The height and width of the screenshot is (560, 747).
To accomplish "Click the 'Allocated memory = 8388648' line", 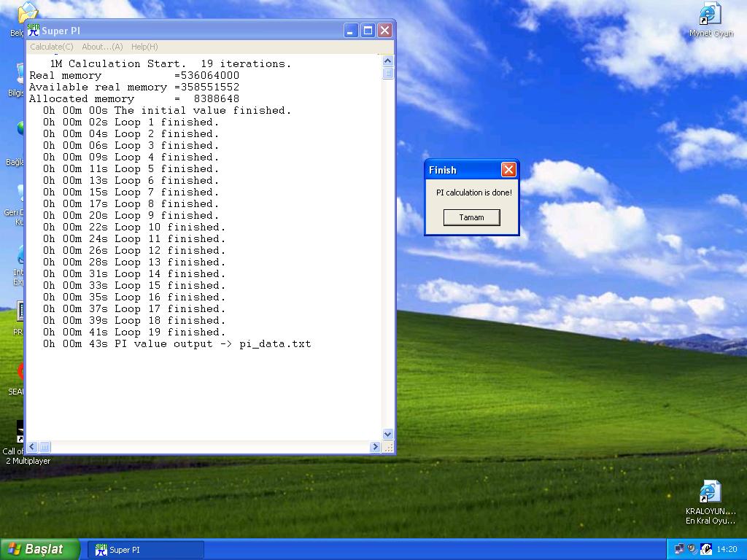I will 134,99.
